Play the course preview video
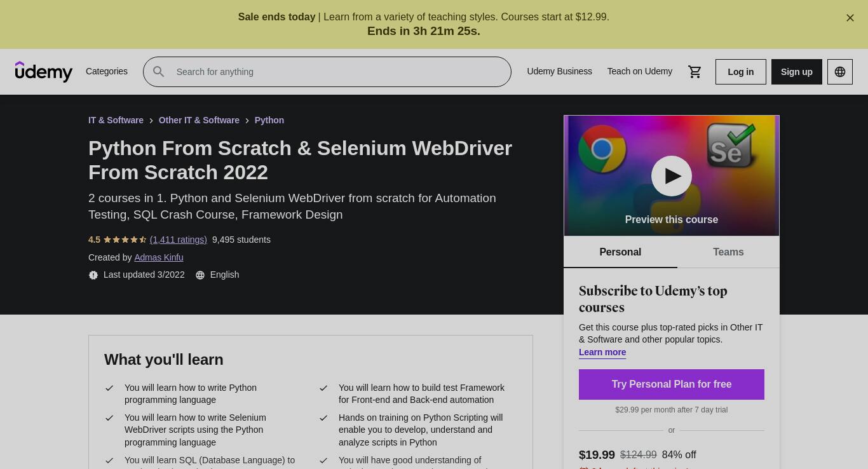Viewport: 868px width, 469px height. [671, 176]
